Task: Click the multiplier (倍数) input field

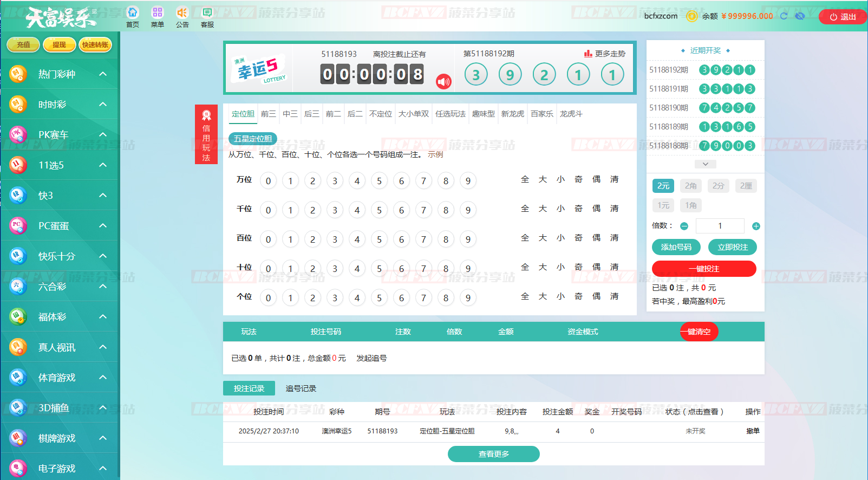Action: point(720,226)
